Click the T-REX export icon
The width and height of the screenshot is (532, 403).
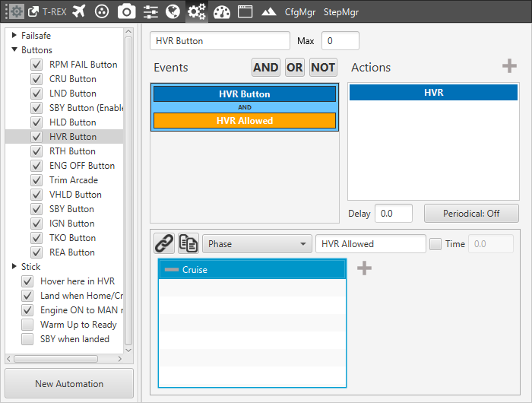[33, 12]
